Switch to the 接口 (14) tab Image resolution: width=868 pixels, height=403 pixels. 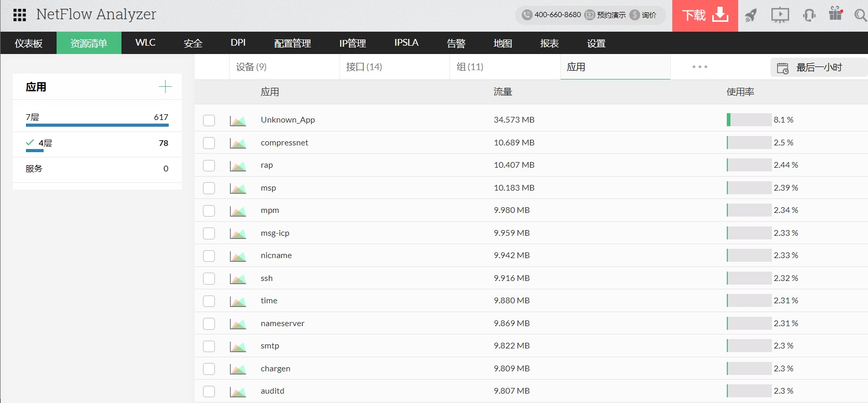click(395, 67)
